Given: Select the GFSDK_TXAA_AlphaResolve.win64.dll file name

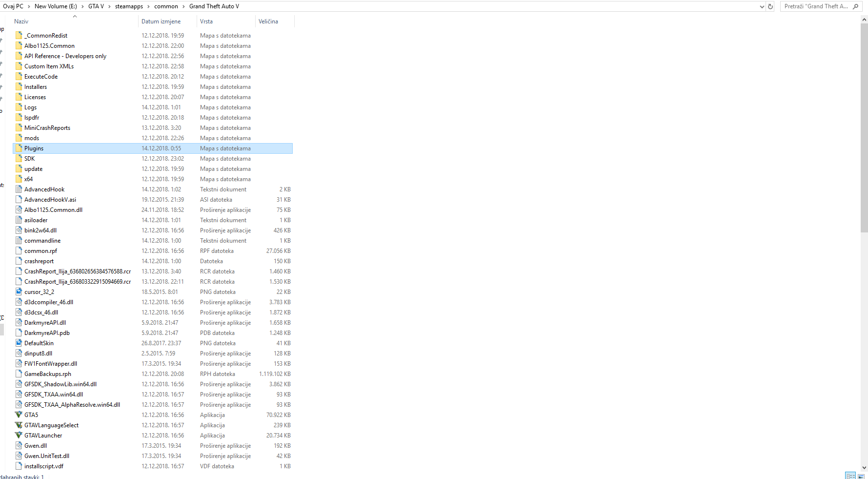Looking at the screenshot, I should (72, 405).
